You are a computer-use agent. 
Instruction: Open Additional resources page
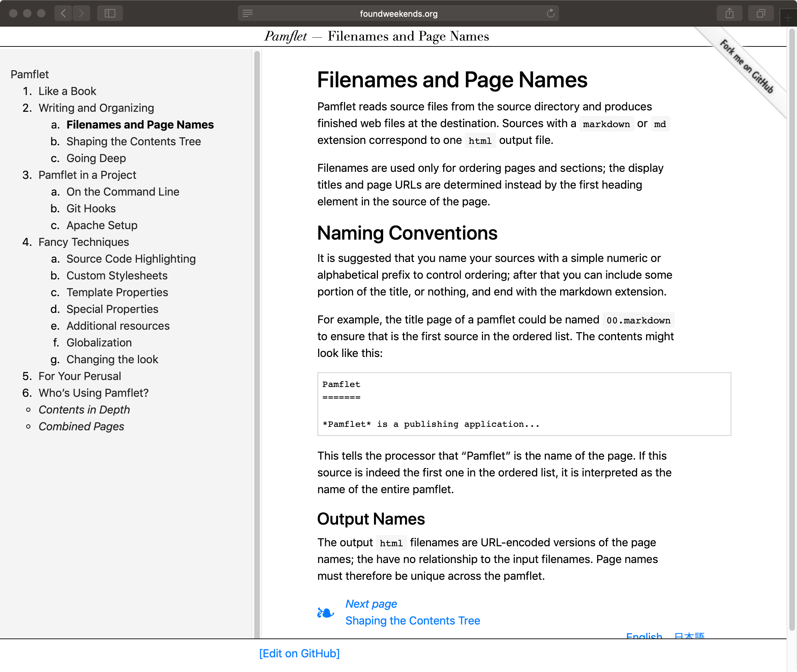(118, 326)
